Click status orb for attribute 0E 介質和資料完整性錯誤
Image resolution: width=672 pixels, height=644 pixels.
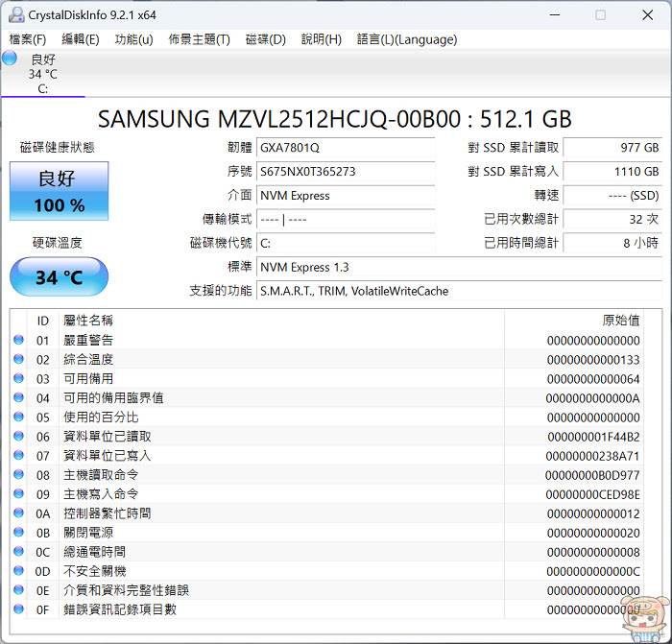(x=18, y=590)
